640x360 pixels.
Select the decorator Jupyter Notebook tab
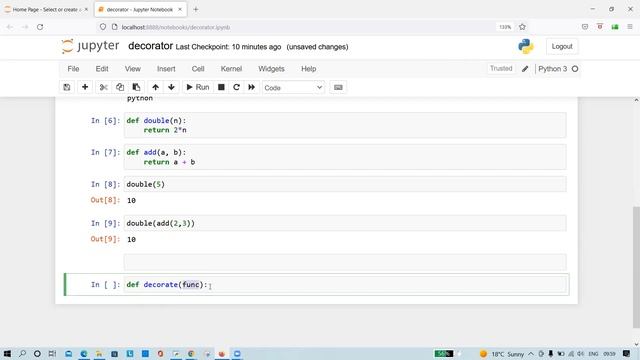coord(140,9)
